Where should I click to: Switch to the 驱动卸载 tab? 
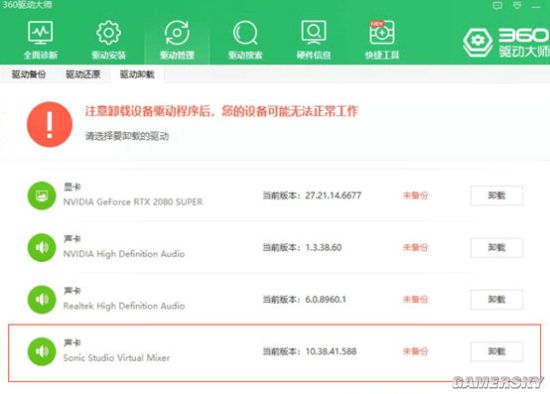pos(137,74)
